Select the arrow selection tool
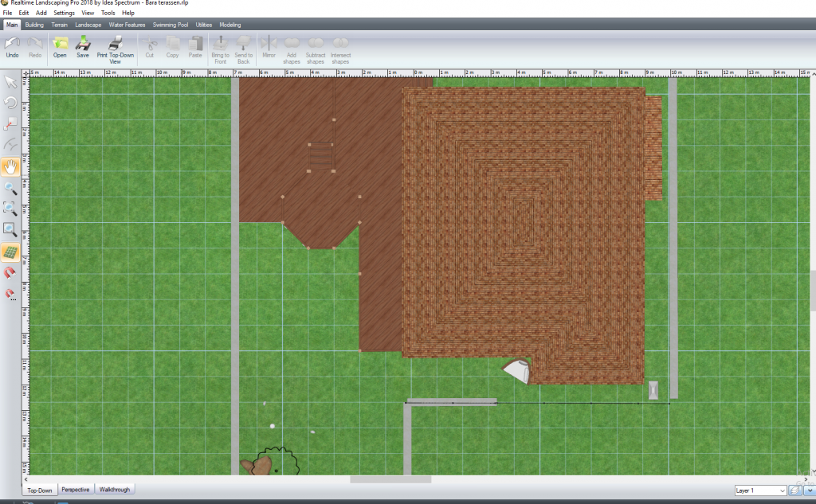Viewport: 816px width, 504px height. point(11,82)
